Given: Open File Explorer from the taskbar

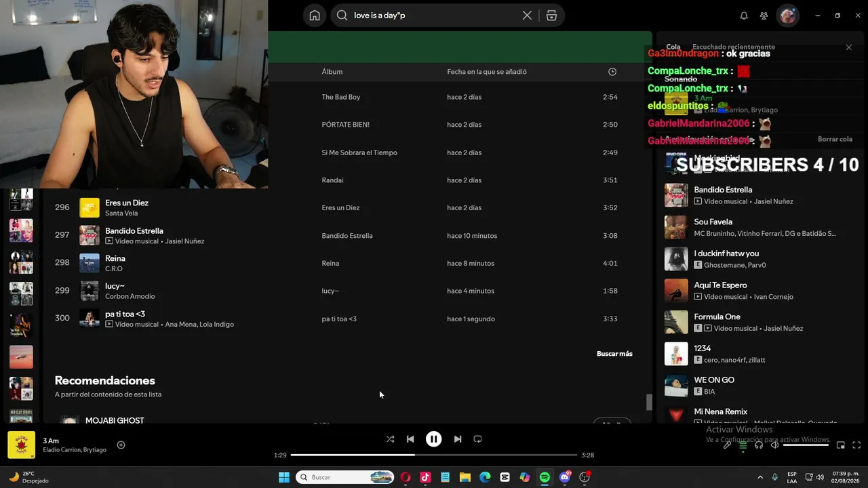Looking at the screenshot, I should pos(465,477).
